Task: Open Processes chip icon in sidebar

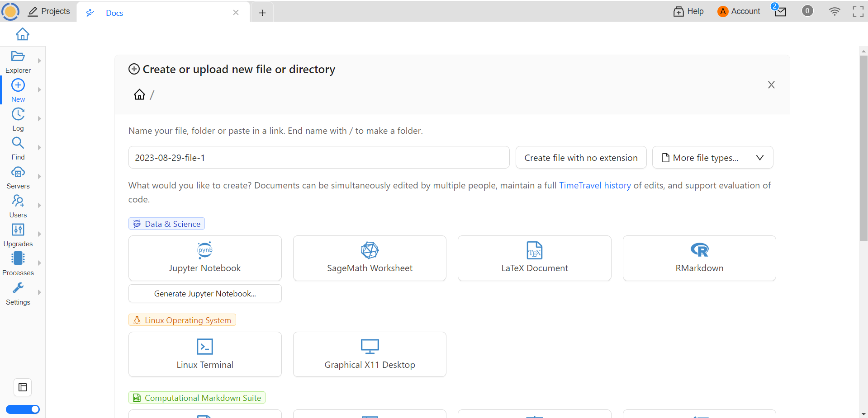Action: [x=18, y=258]
